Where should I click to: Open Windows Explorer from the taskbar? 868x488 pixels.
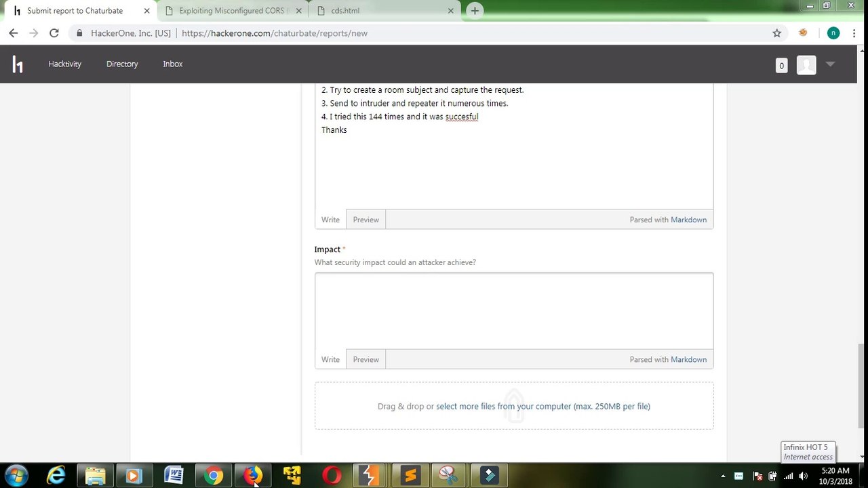[95, 475]
